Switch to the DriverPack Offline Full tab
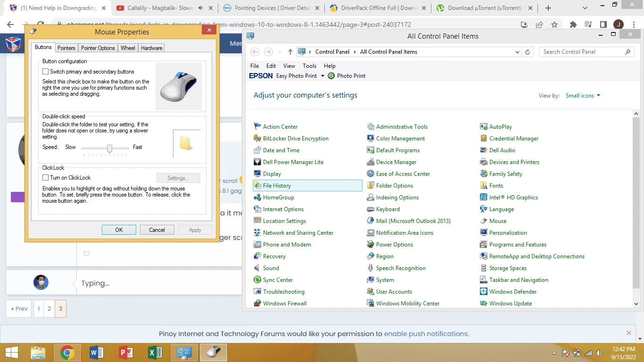 point(377,8)
